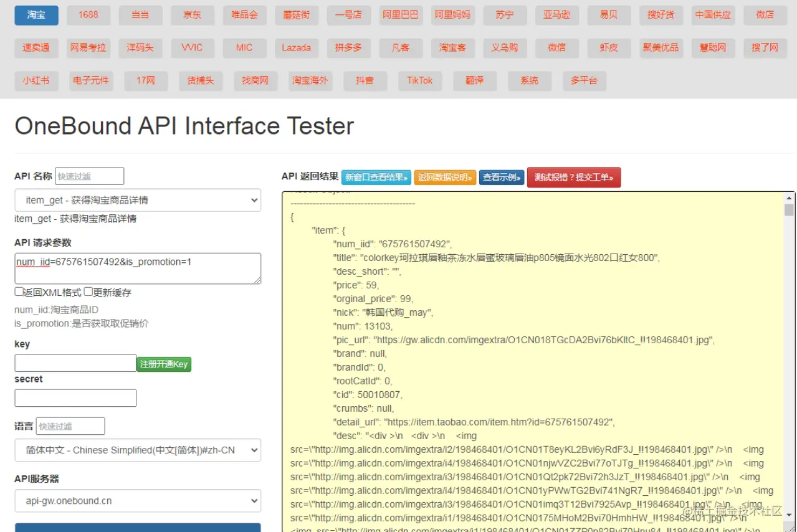Enable the 更新缓存 checkbox
Viewport: 797px width, 532px height.
[x=88, y=292]
